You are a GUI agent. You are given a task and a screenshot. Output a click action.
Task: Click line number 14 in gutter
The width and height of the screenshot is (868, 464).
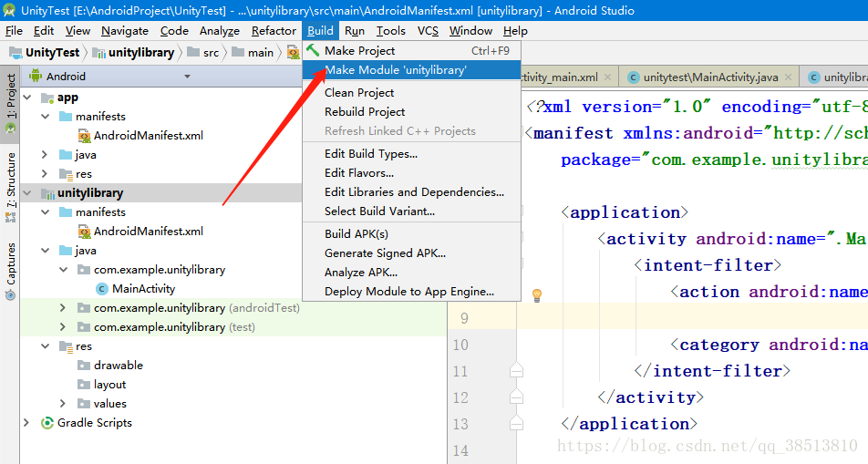point(460,450)
